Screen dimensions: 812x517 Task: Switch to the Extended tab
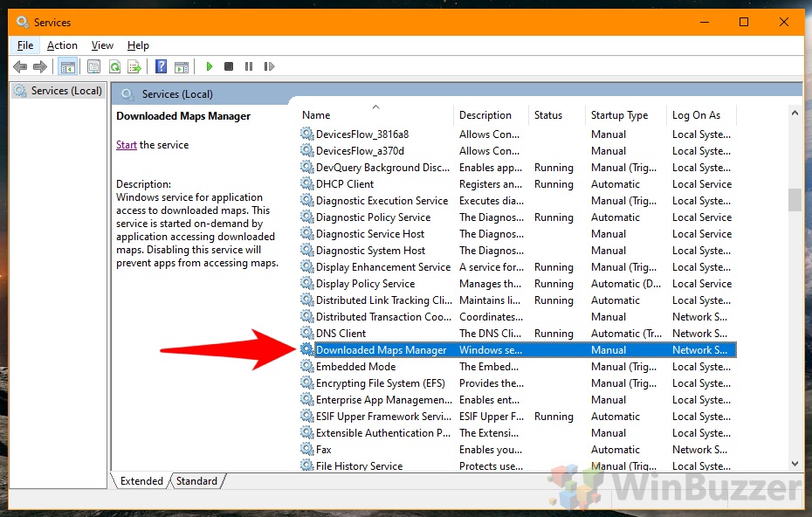141,480
